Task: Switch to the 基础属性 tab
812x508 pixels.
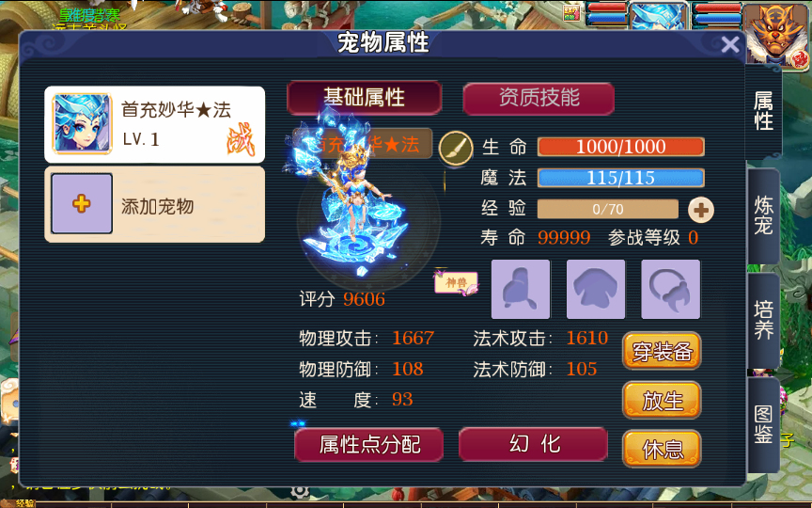Action: point(364,98)
